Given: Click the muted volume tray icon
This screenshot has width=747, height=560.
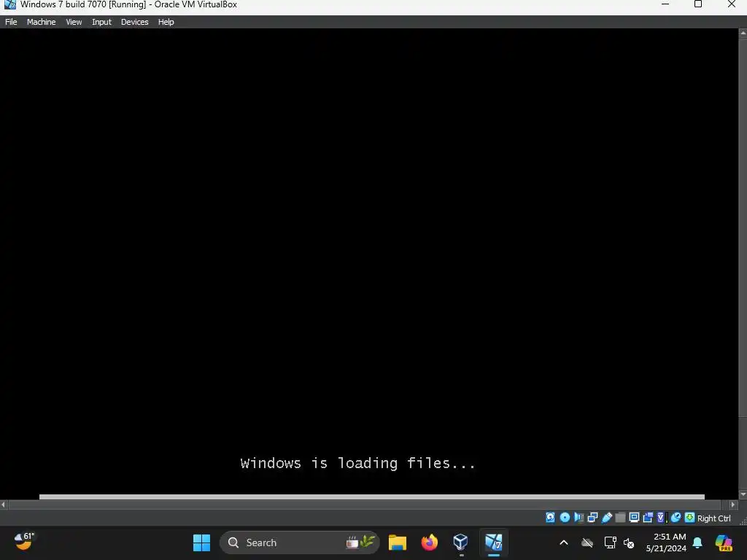Looking at the screenshot, I should (629, 542).
